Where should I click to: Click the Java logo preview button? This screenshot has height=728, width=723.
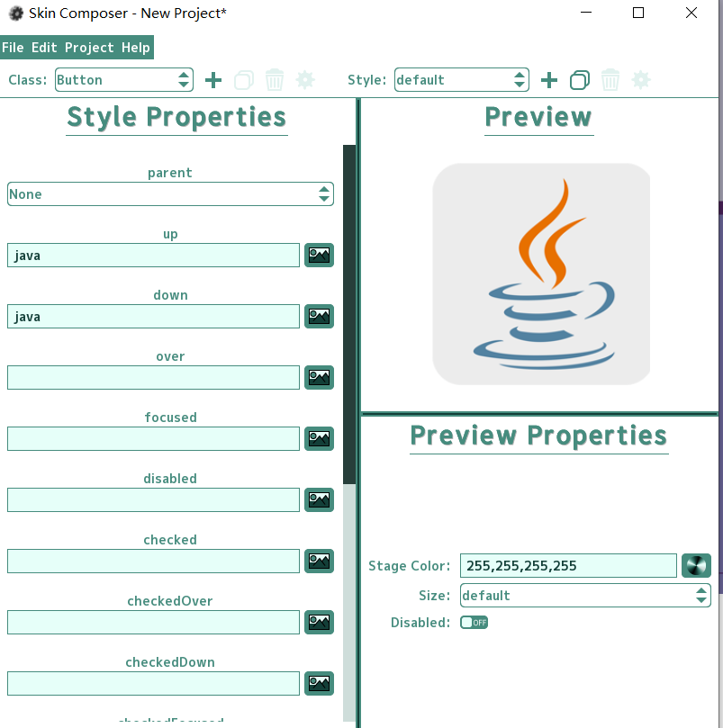(x=541, y=274)
